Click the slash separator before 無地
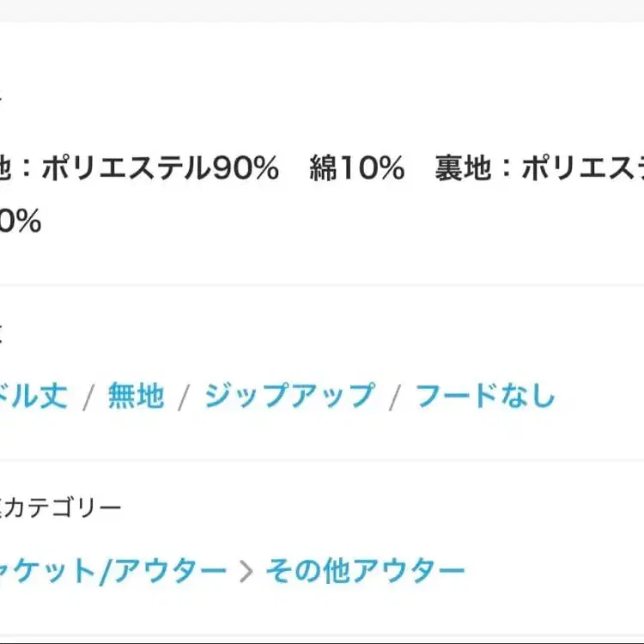644x644 pixels. point(88,398)
